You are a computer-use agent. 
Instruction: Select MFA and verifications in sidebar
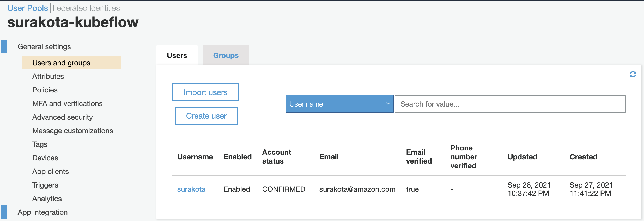point(67,103)
